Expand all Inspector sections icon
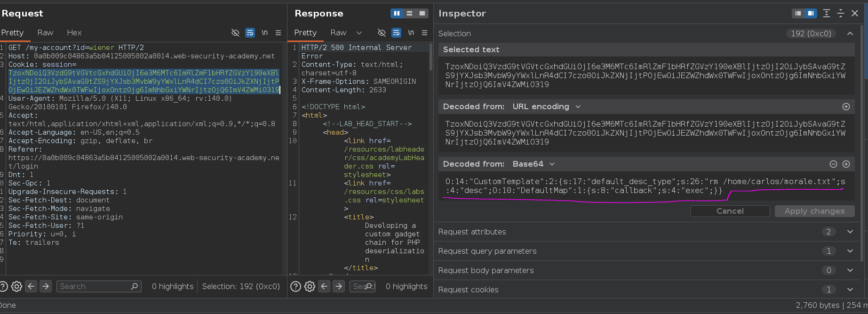This screenshot has width=868, height=314. pyautogui.click(x=827, y=13)
